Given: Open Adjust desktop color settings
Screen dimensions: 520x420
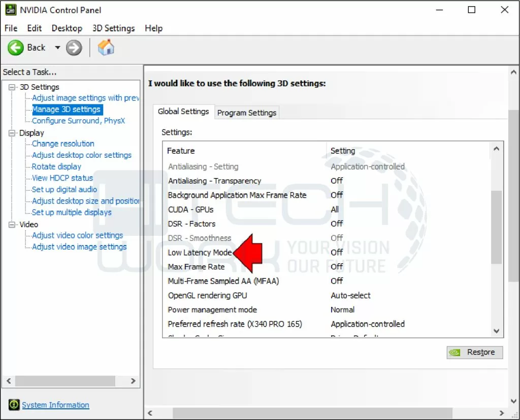Looking at the screenshot, I should [82, 155].
